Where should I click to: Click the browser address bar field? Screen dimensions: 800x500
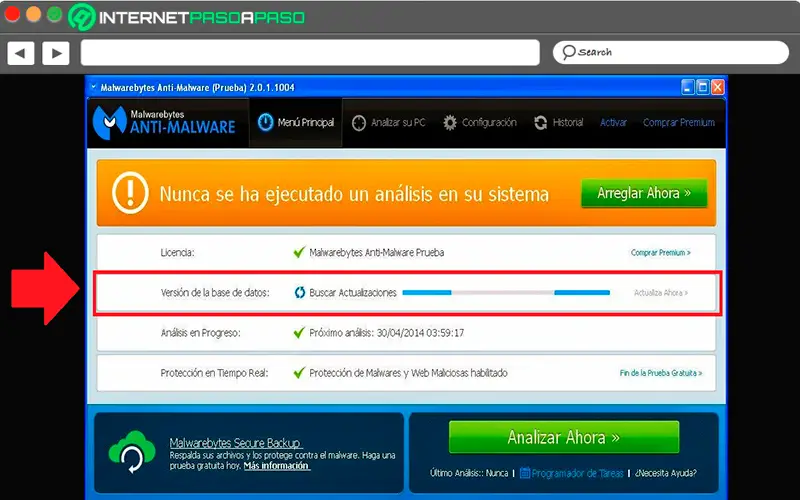[310, 53]
